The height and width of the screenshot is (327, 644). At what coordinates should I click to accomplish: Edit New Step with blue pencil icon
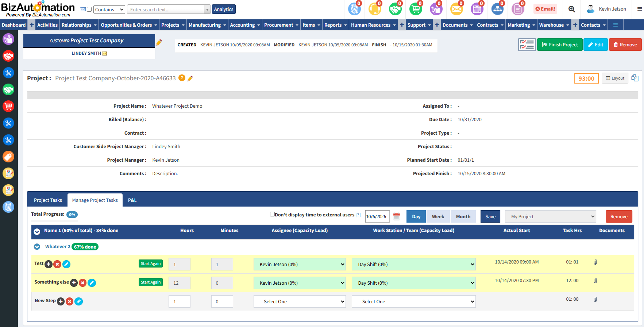pyautogui.click(x=79, y=301)
